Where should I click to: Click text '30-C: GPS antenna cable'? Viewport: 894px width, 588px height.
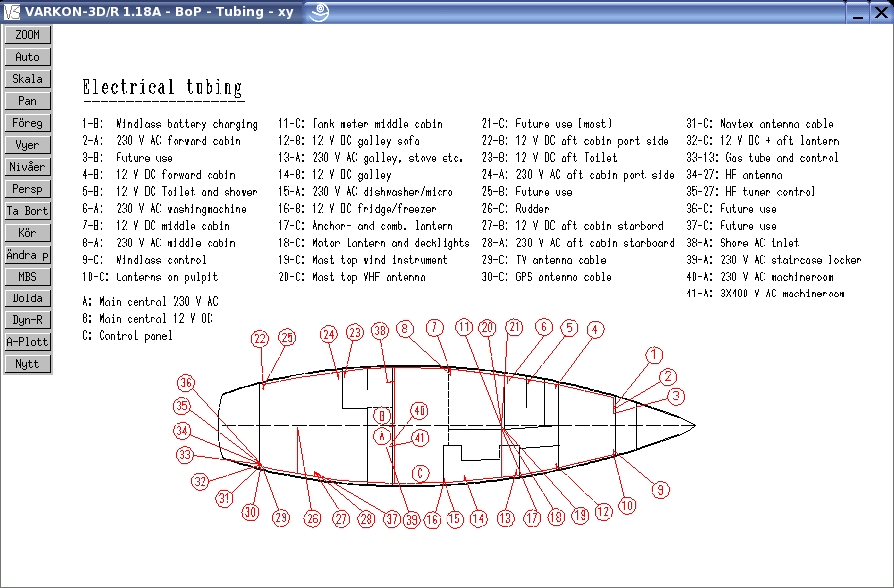point(547,277)
